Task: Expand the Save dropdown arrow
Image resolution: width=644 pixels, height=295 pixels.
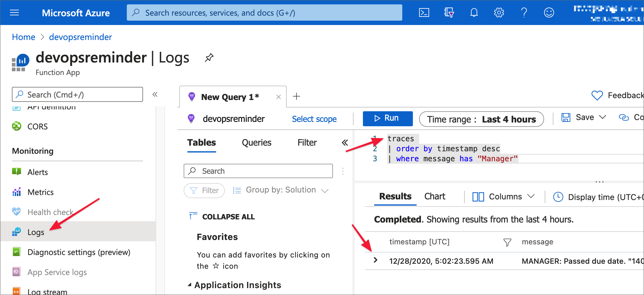Action: 602,117
